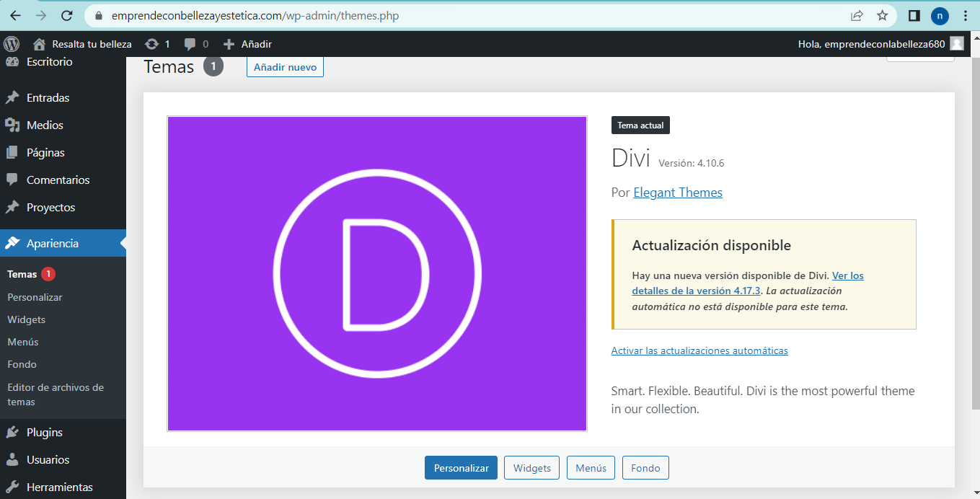Open Plugins in the sidebar
Image resolution: width=980 pixels, height=499 pixels.
click(x=63, y=432)
